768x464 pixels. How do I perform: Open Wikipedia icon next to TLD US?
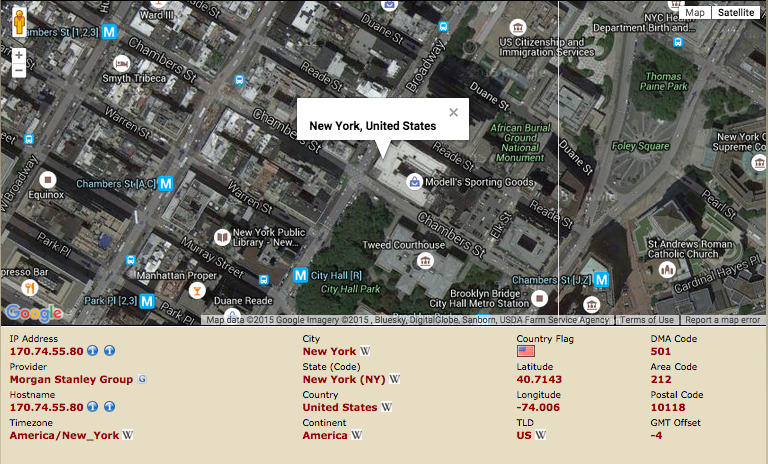540,435
